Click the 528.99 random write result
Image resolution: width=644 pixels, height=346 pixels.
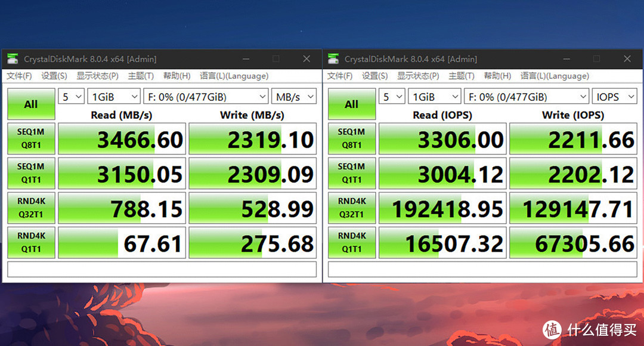(253, 208)
